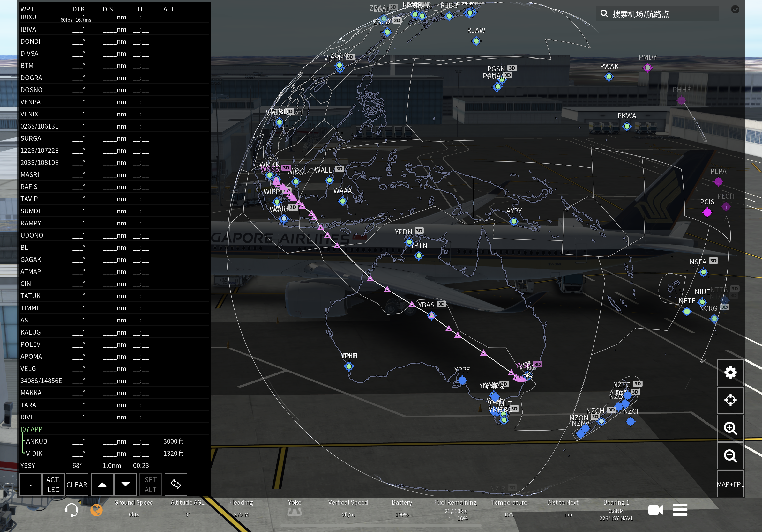This screenshot has width=762, height=532.
Task: Click the airport/waypoint search field
Action: point(657,14)
